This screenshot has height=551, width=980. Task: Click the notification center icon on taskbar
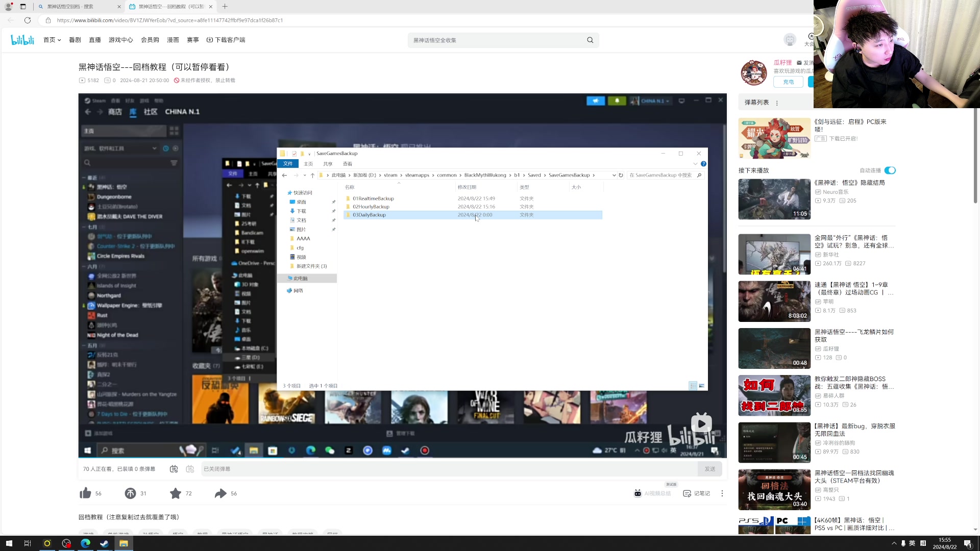(x=968, y=543)
